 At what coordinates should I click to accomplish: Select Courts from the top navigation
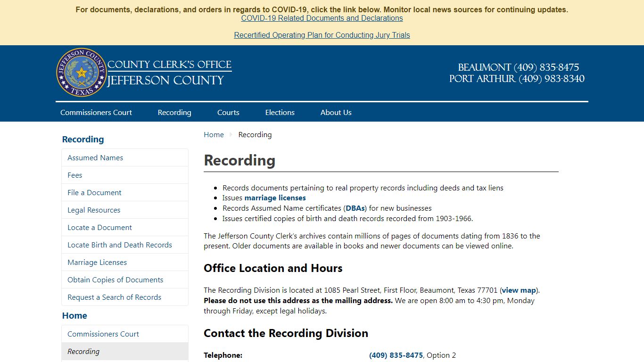228,112
